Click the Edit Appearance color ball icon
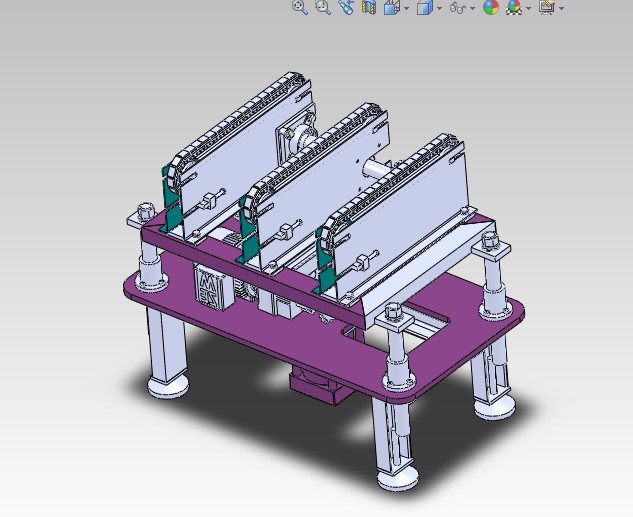 [491, 7]
